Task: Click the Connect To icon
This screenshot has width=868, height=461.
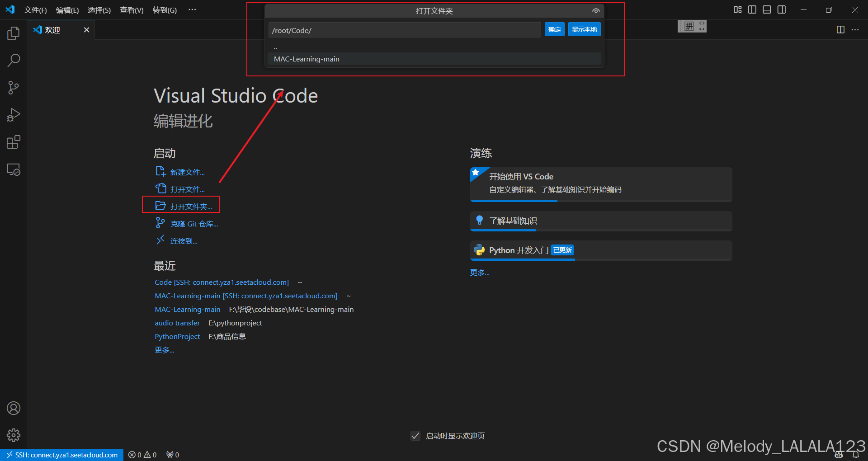Action: point(160,240)
